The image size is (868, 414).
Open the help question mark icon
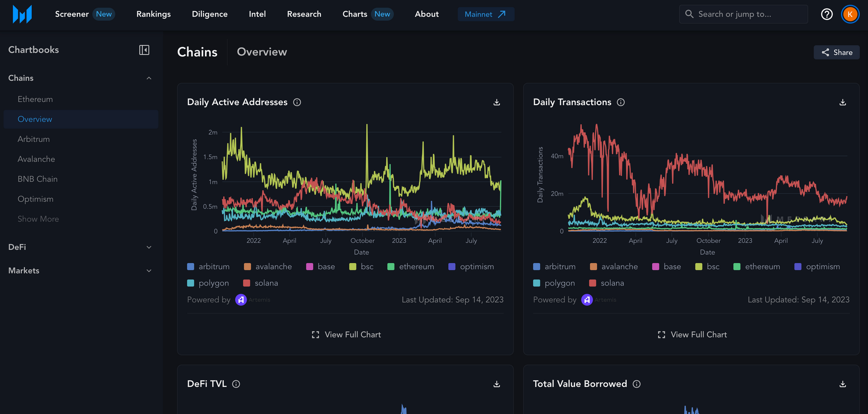tap(827, 14)
